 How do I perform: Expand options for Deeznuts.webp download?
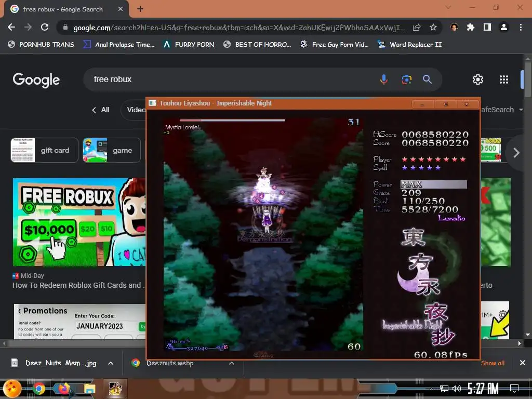[231, 363]
